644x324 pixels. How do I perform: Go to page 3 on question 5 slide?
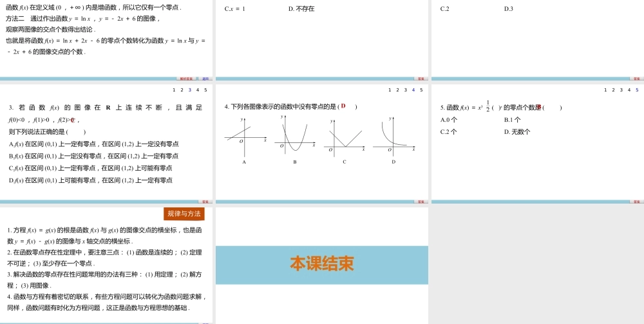pos(621,90)
